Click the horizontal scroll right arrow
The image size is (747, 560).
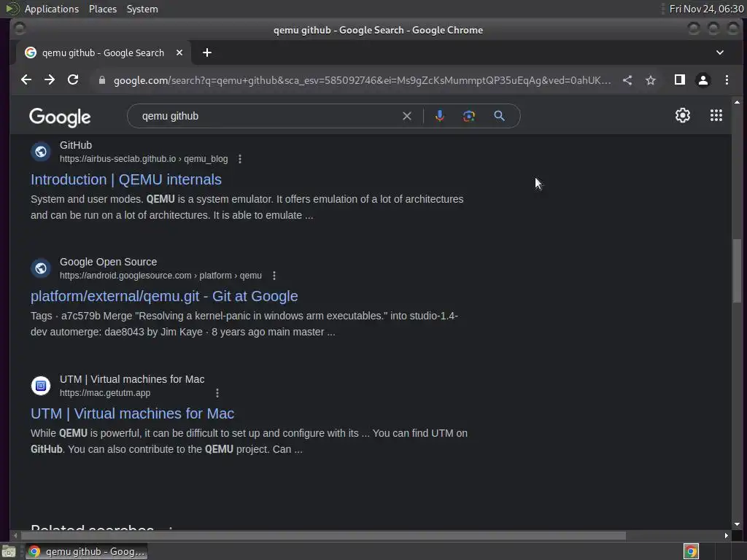click(x=726, y=536)
